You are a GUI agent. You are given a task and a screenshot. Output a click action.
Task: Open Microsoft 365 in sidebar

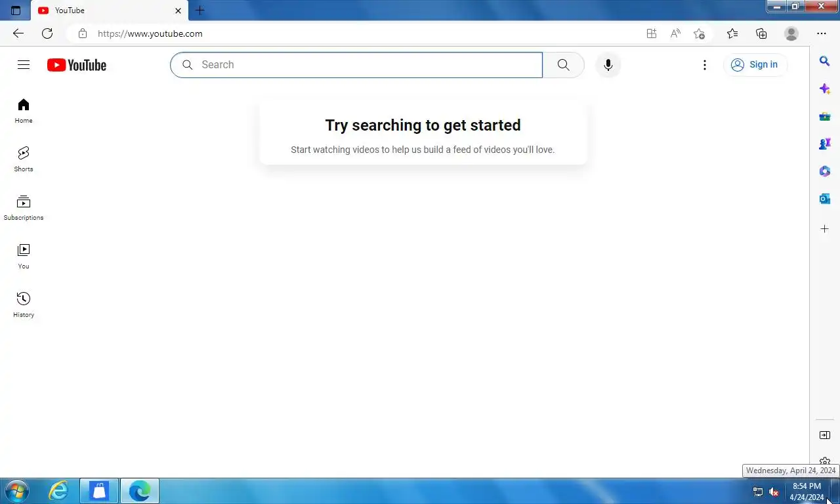(x=825, y=171)
